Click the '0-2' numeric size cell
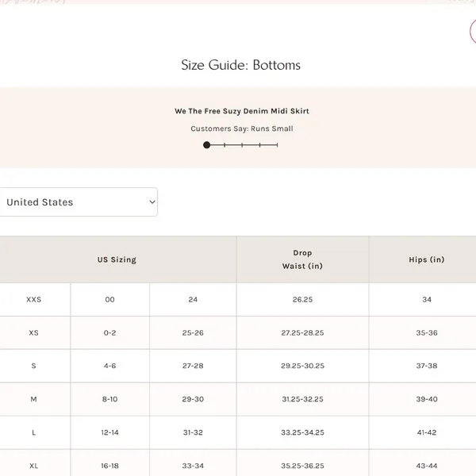Screen dimensions: 476x476 click(110, 332)
